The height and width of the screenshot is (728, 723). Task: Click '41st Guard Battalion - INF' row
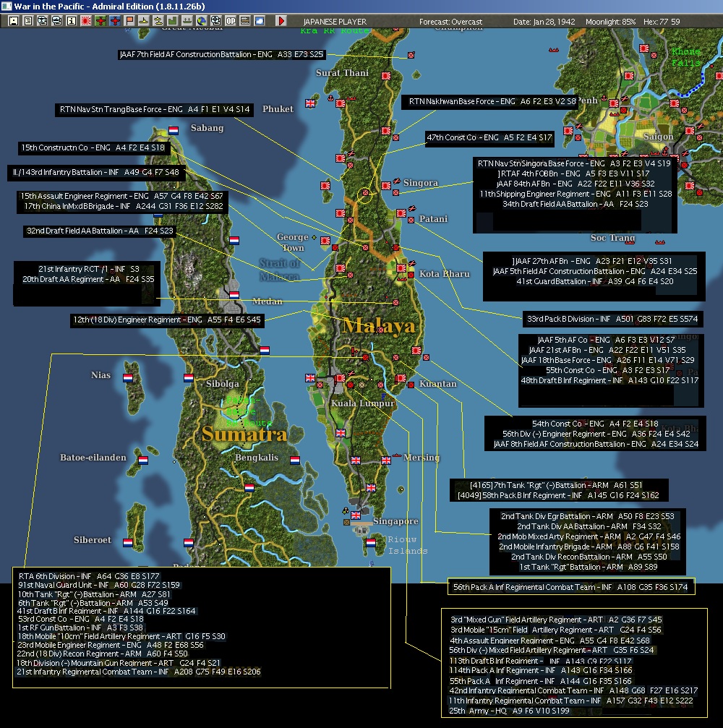[x=595, y=281]
